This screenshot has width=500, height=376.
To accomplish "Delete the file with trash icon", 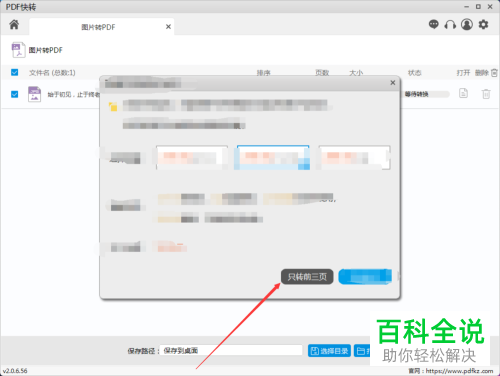I will click(x=486, y=94).
